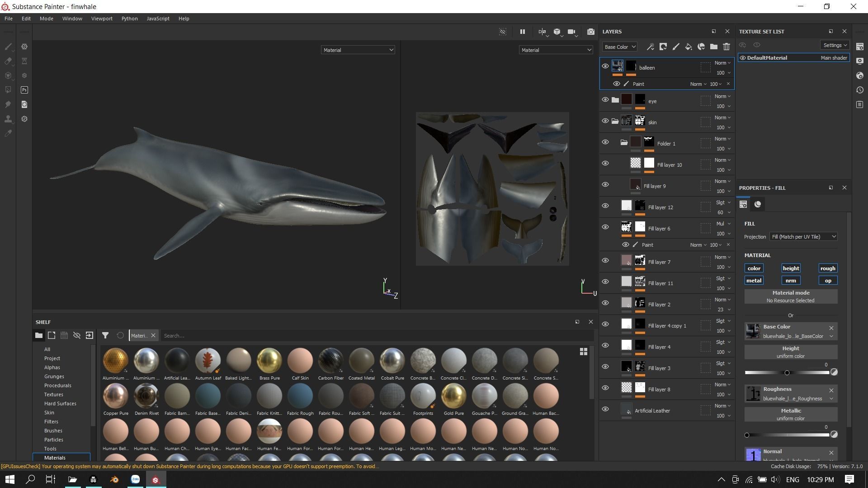
Task: Click the shelf filter funnel icon
Action: (105, 335)
